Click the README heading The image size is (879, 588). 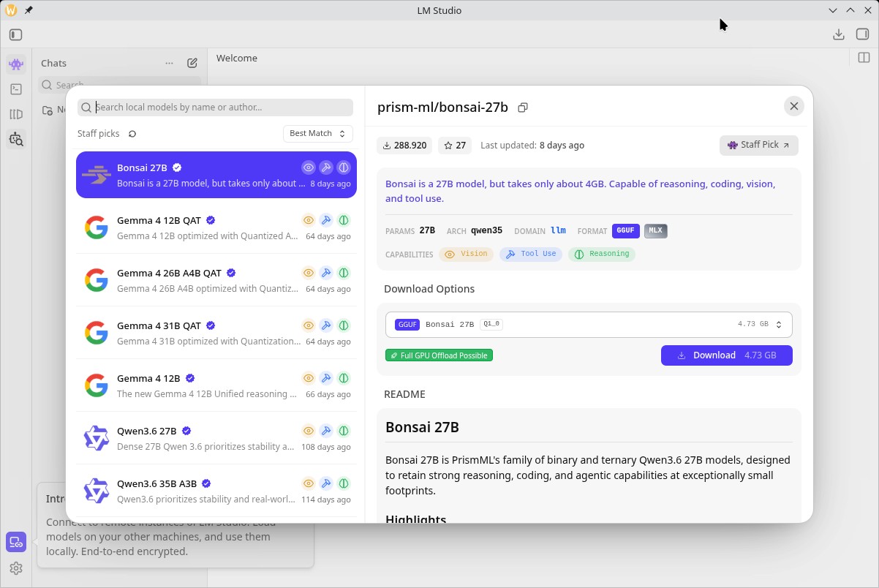(404, 394)
